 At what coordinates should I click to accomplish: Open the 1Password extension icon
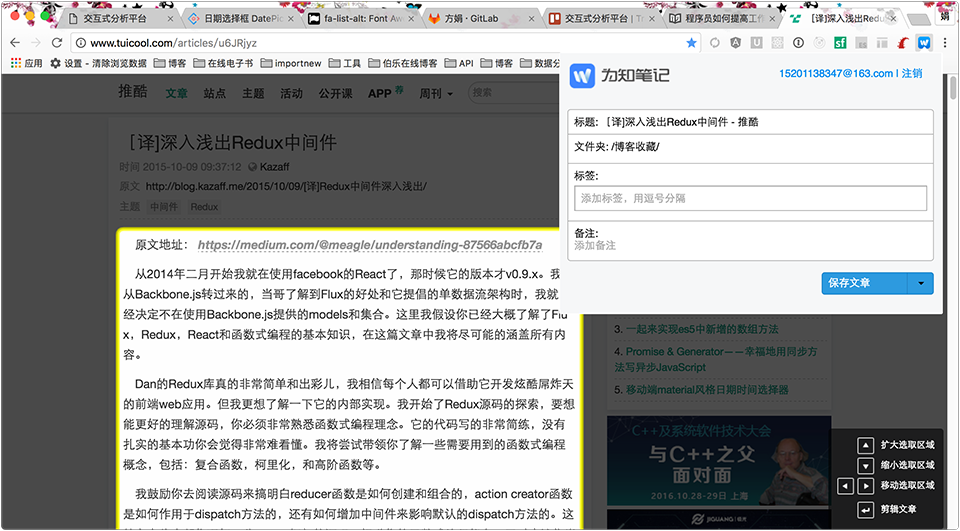pos(798,43)
